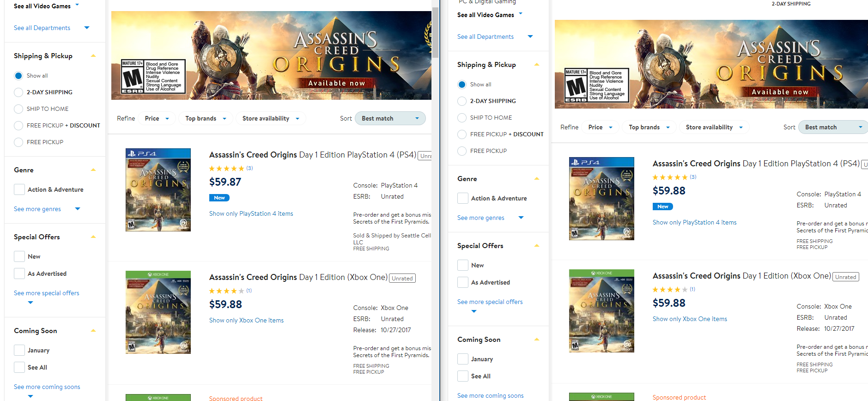The width and height of the screenshot is (868, 401).
Task: Click Xbox One star rating in right window
Action: (670, 290)
